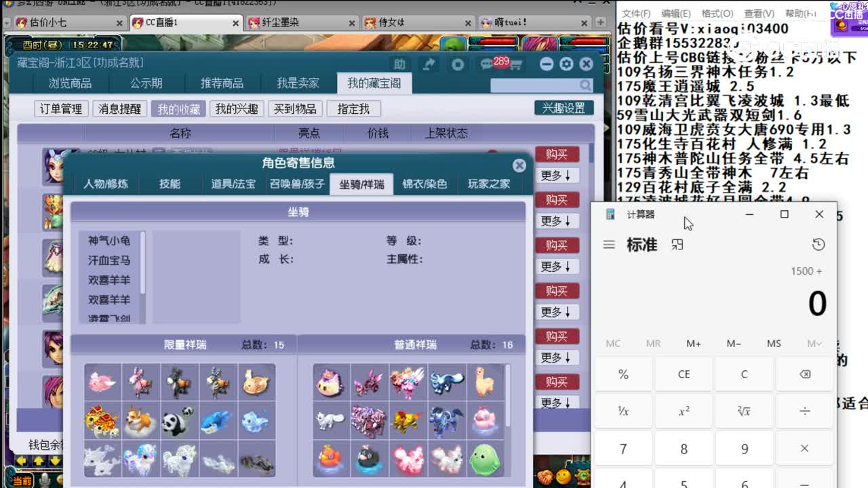This screenshot has height=488, width=868.
Task: Toggle the 订单管理 filter button
Action: (61, 109)
